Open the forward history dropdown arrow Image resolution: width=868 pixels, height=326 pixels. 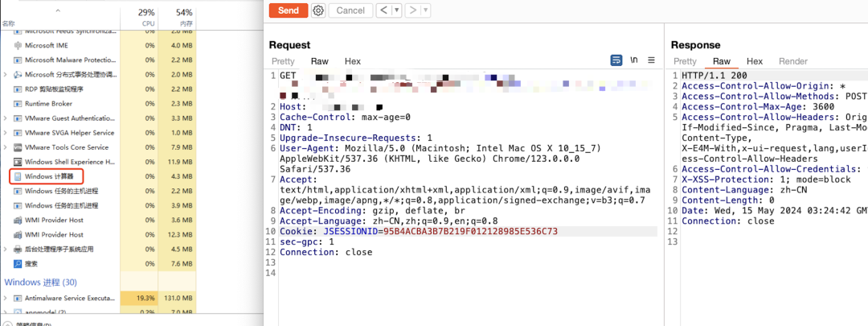tap(425, 10)
